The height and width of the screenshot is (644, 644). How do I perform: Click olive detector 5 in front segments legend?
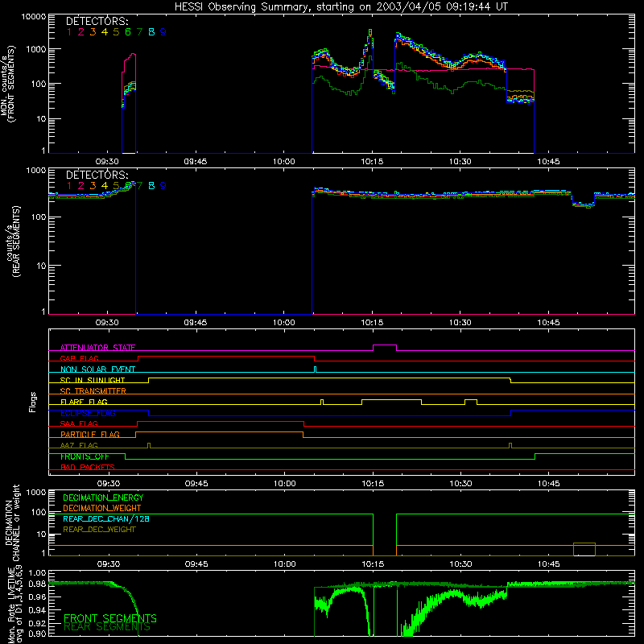coord(116,32)
